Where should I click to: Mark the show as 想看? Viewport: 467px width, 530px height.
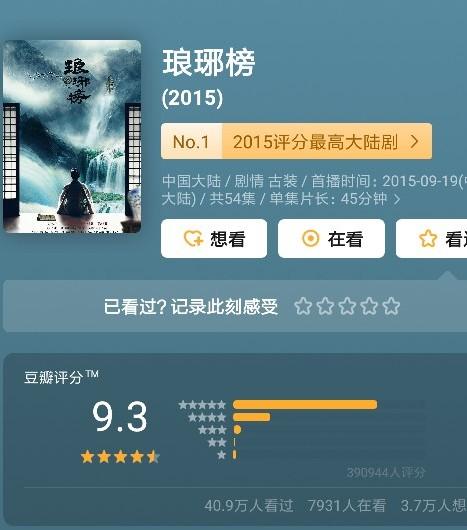click(x=214, y=239)
